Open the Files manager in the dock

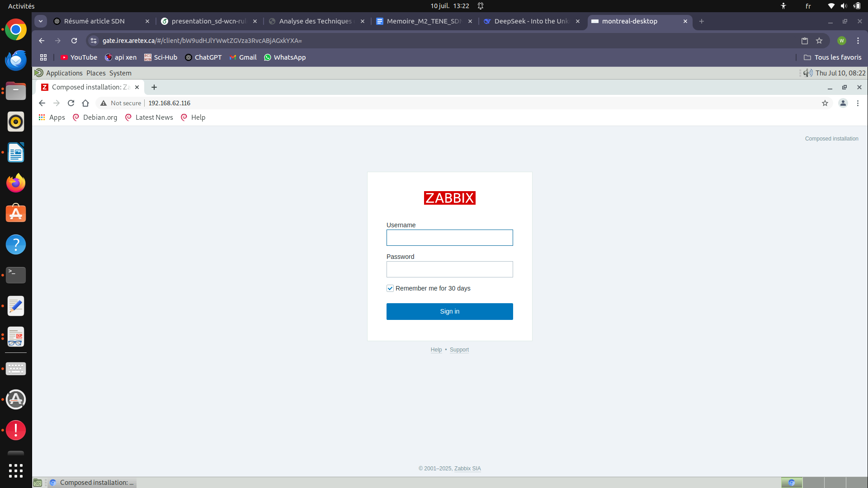(16, 91)
